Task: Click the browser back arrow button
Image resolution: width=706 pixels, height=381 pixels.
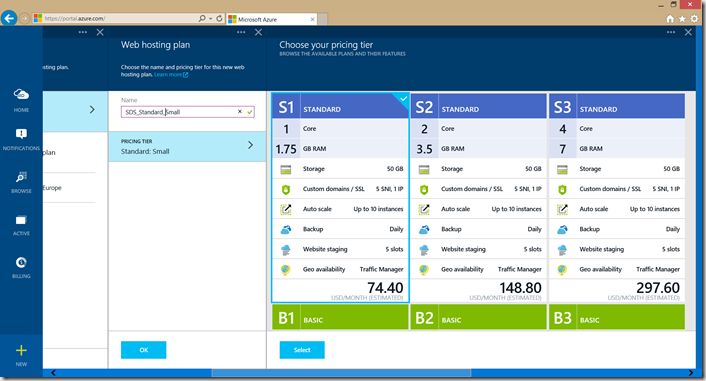Action: (9, 18)
